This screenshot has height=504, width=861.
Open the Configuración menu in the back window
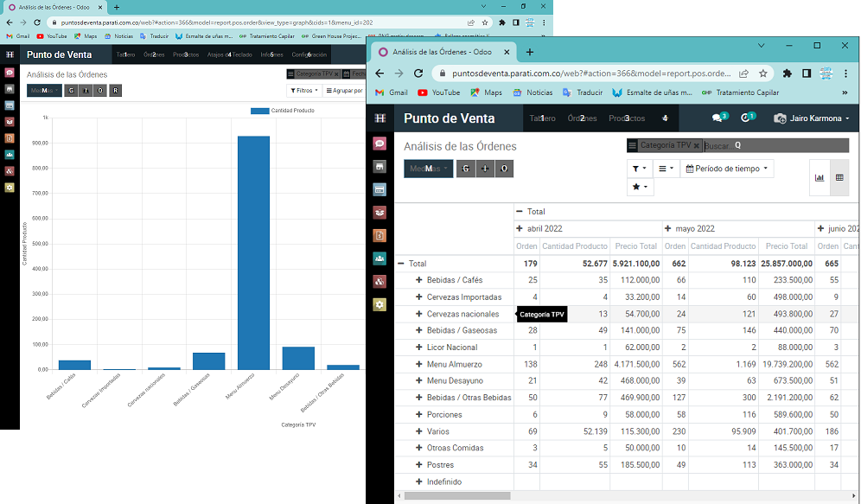tap(309, 54)
